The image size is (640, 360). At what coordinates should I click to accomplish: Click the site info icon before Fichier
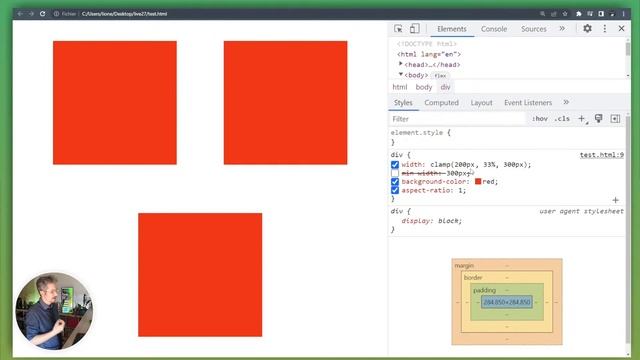pyautogui.click(x=56, y=13)
